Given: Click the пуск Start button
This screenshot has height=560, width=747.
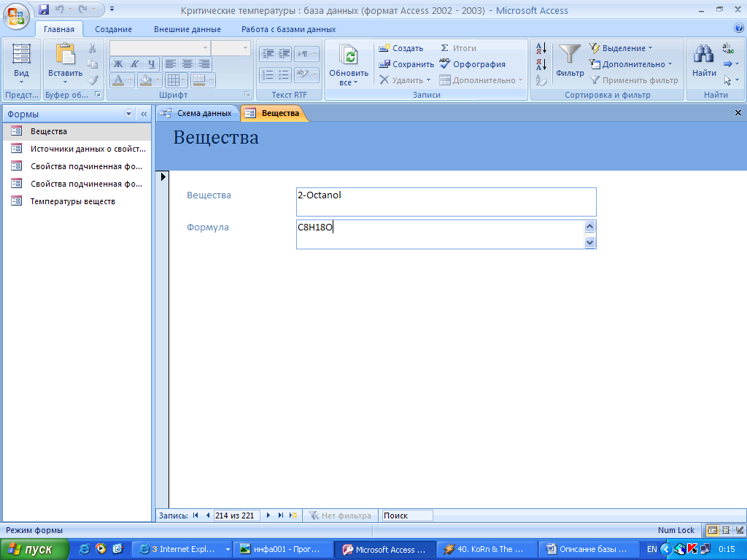Looking at the screenshot, I should click(34, 549).
